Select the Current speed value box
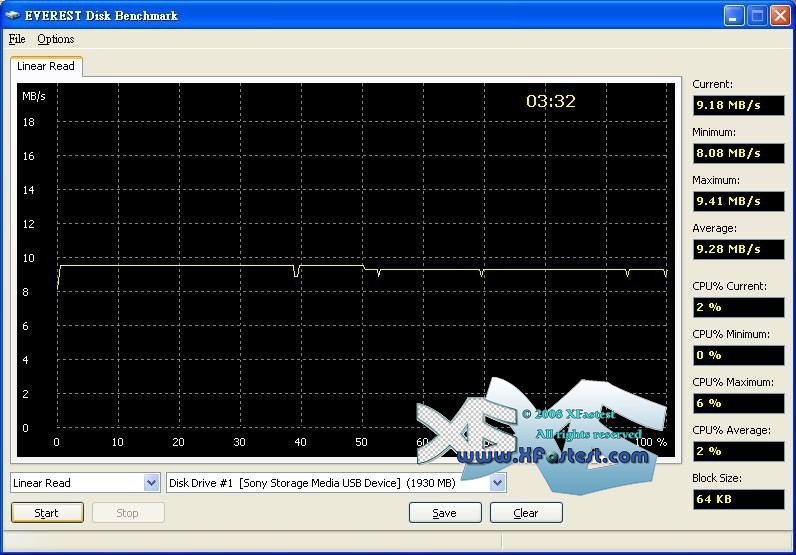796x555 pixels. (738, 105)
